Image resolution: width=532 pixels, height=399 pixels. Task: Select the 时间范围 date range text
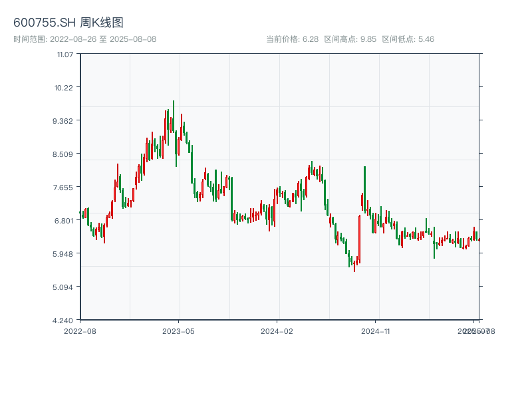pos(85,39)
